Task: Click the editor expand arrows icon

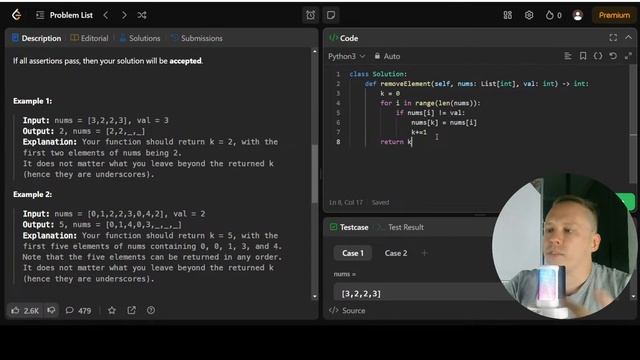Action: [628, 56]
